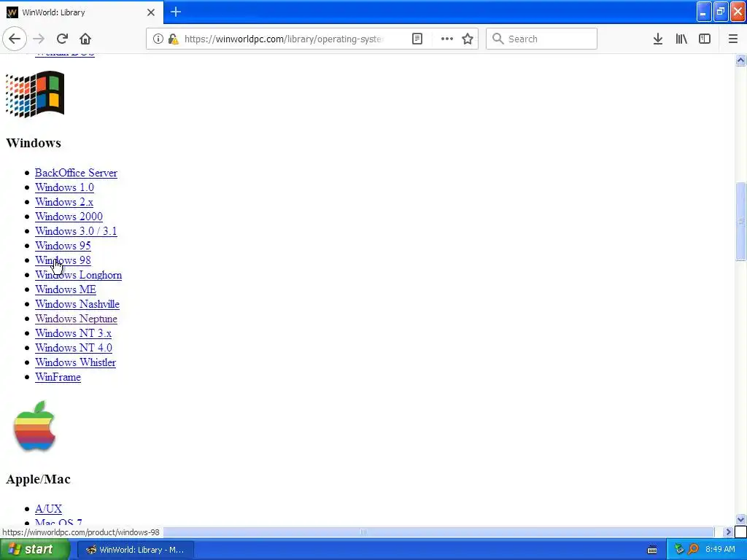Bookmark this page with star icon
The image size is (747, 560).
click(468, 39)
